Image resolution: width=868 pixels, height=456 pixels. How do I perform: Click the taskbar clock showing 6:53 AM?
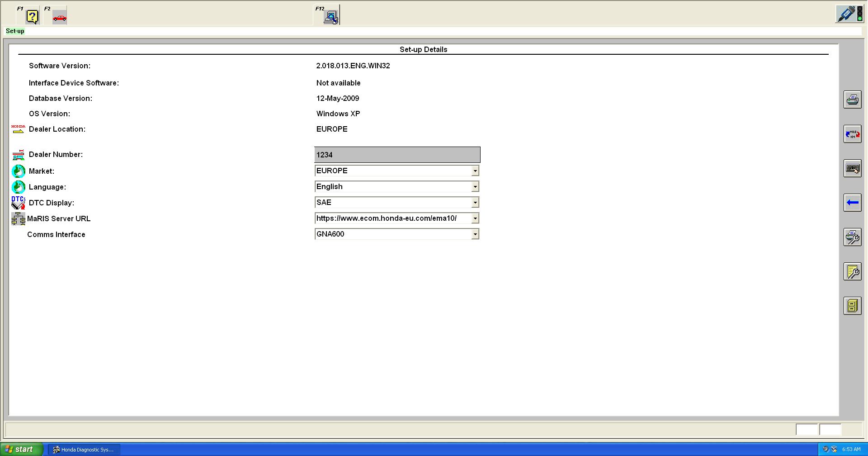pyautogui.click(x=851, y=449)
